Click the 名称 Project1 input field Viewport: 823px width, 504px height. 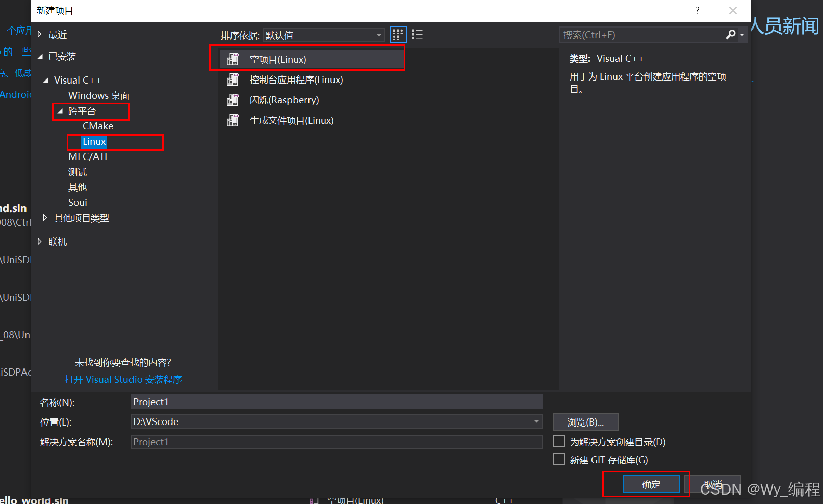(x=336, y=402)
